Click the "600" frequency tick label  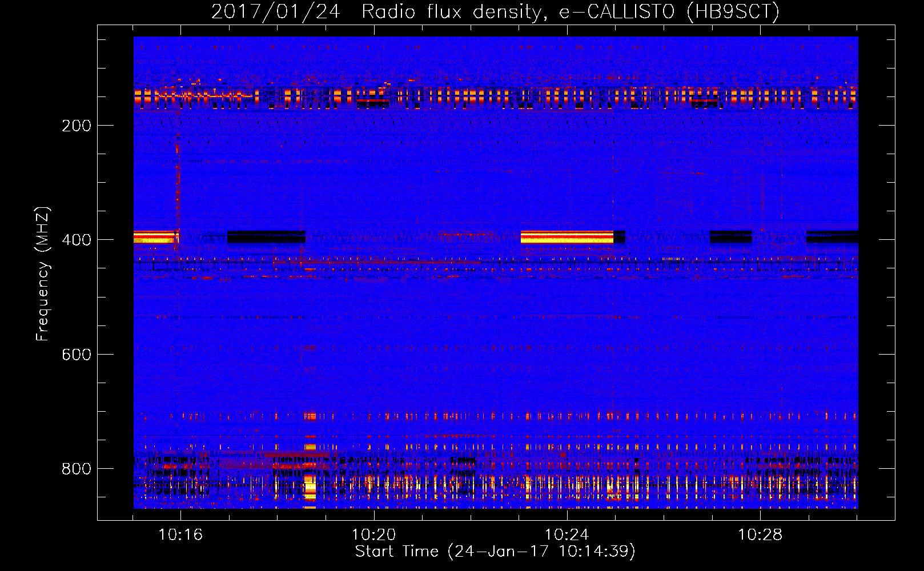tap(77, 355)
